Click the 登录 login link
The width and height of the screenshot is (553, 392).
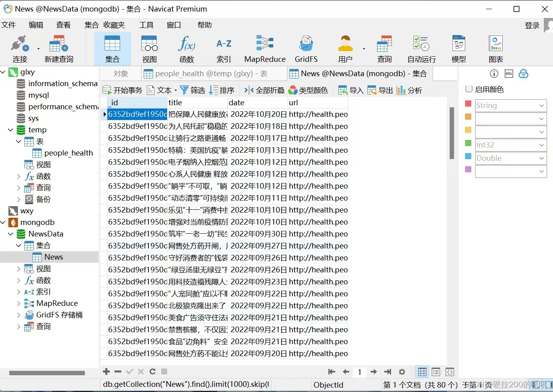(x=532, y=26)
